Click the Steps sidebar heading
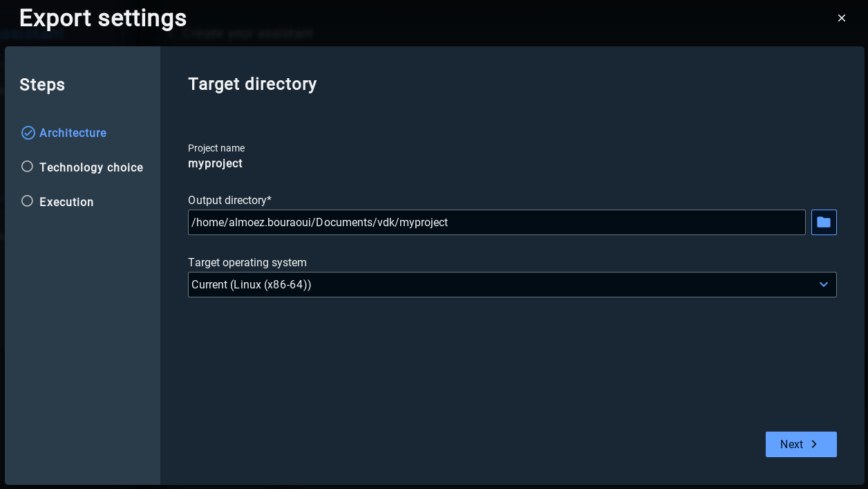 [x=42, y=85]
